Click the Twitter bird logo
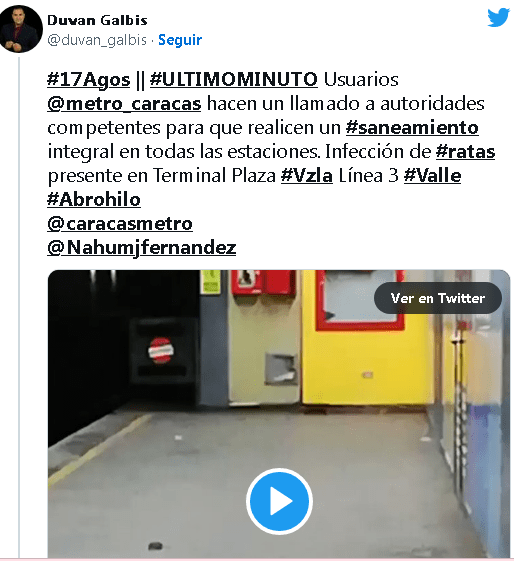 pyautogui.click(x=498, y=17)
